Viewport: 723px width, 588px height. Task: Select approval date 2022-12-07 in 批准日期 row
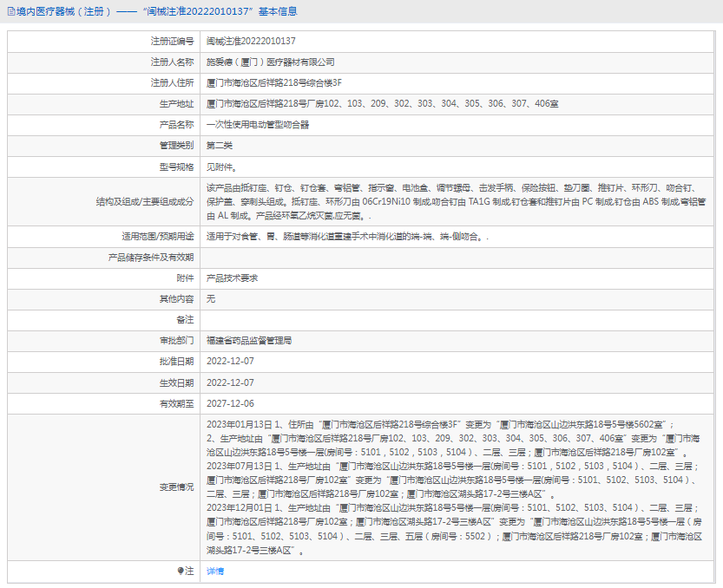230,362
